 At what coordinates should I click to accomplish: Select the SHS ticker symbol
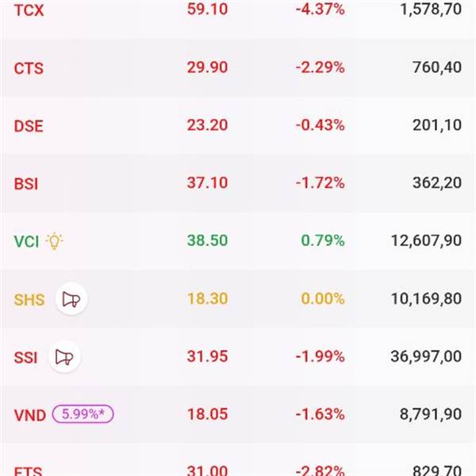point(29,299)
